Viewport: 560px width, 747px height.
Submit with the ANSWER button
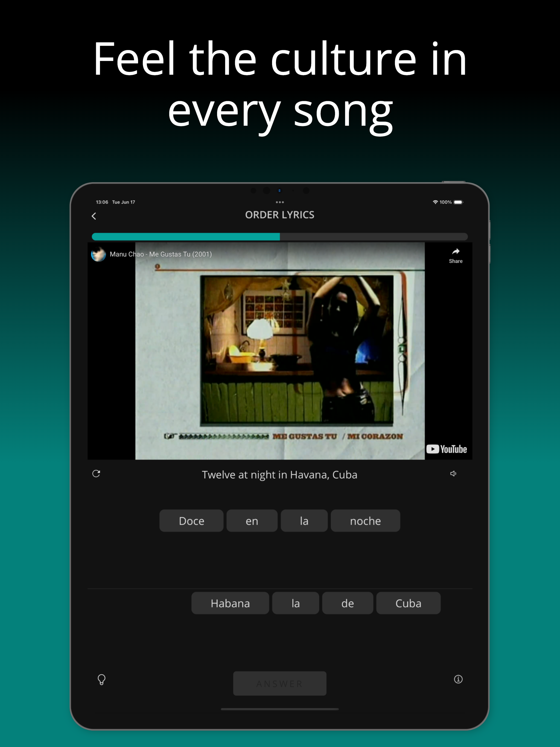pyautogui.click(x=280, y=684)
